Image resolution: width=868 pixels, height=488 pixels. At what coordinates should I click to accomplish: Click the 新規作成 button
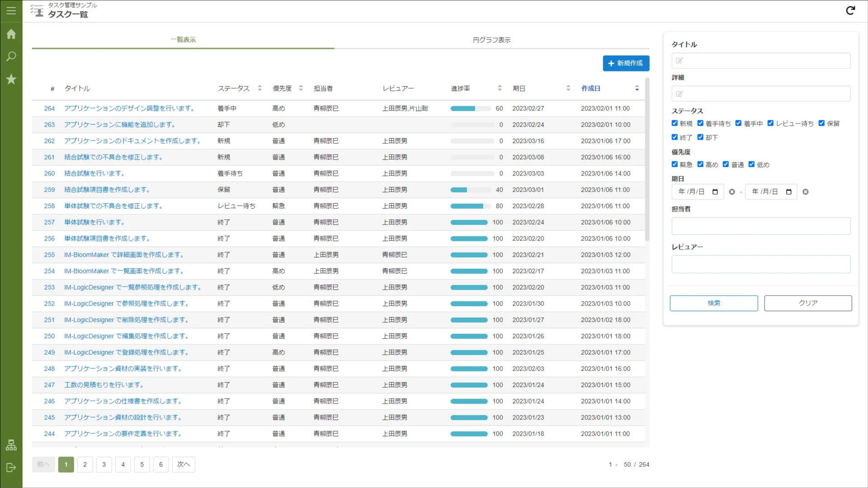(x=626, y=63)
